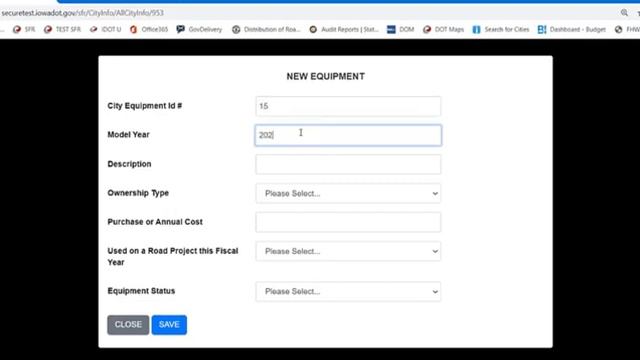The height and width of the screenshot is (360, 640).
Task: Click the Equipment Status label
Action: (x=141, y=291)
